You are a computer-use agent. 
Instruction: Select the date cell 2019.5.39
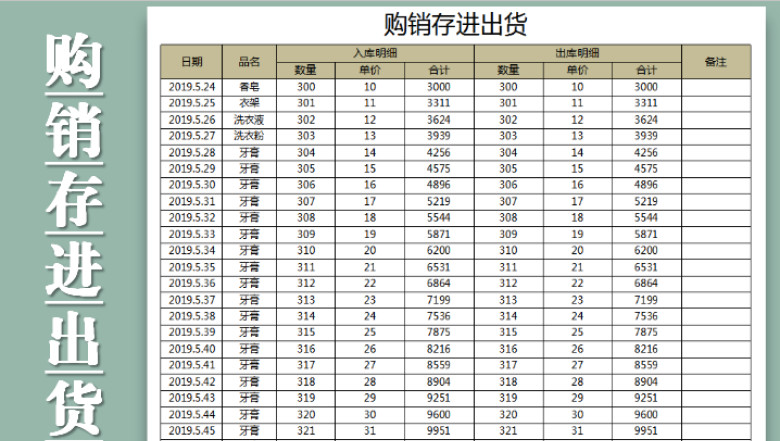[x=192, y=332]
